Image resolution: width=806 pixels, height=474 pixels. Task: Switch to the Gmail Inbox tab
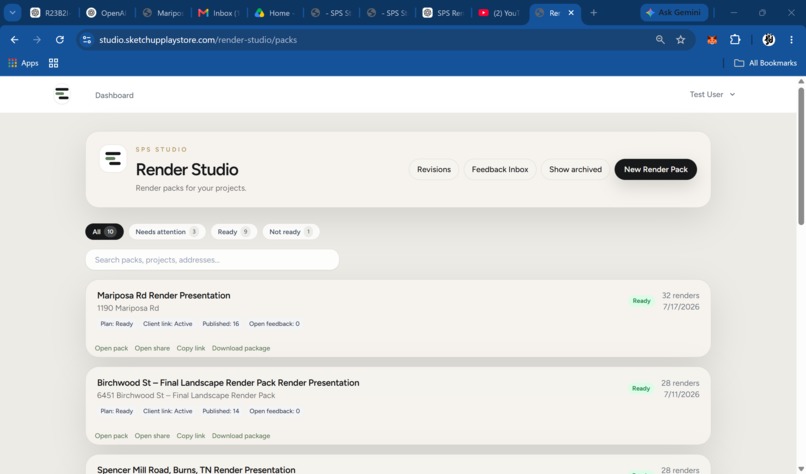tap(219, 13)
